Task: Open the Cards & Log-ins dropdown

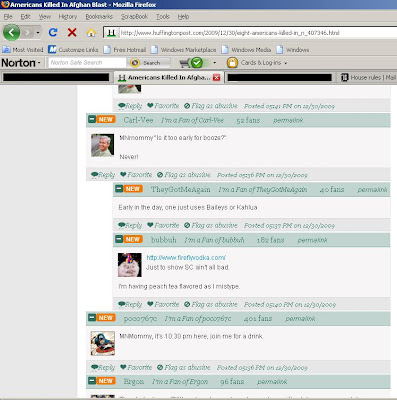Action: tap(257, 63)
